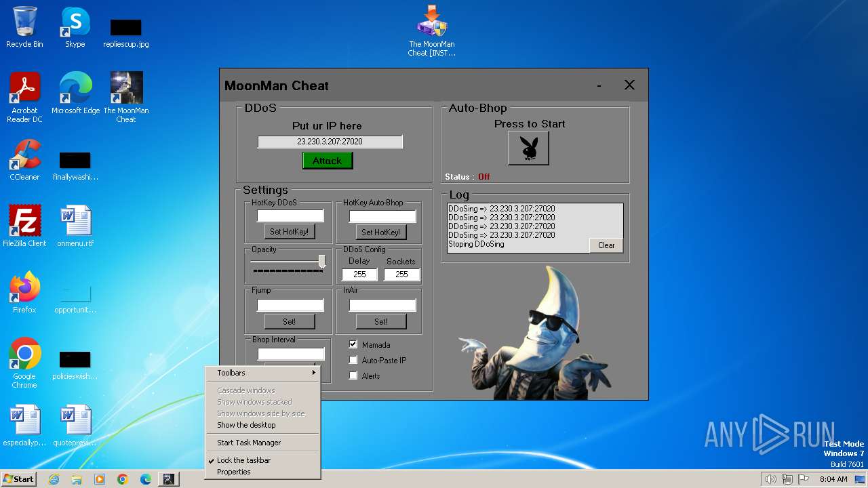The height and width of the screenshot is (488, 868).
Task: Open the FileZilla Client shortcut
Action: (x=24, y=226)
